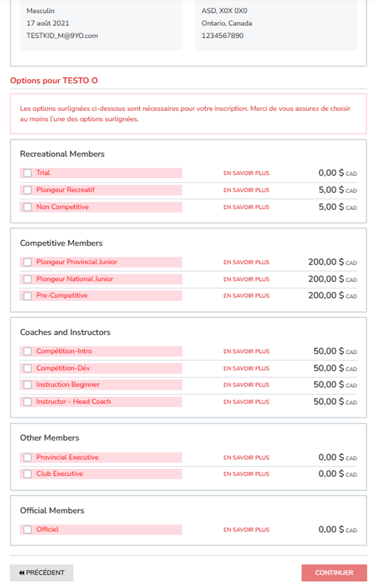Open En savoir plus for Club Executive
Image resolution: width=375 pixels, height=588 pixels.
pos(247,474)
